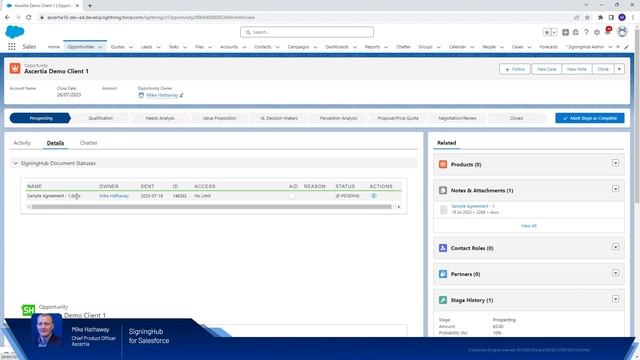View the Sample Agreement document eye icon
640x360 pixels.
click(x=373, y=196)
